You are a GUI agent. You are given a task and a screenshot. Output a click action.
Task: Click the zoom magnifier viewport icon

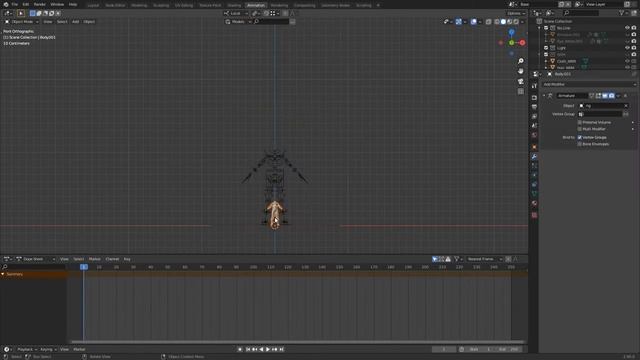[521, 61]
